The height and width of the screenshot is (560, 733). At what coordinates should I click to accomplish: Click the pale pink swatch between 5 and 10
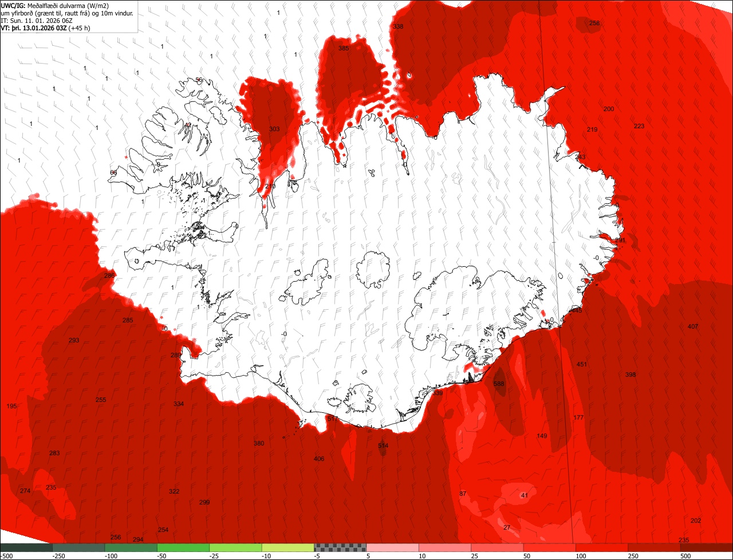pos(392,547)
